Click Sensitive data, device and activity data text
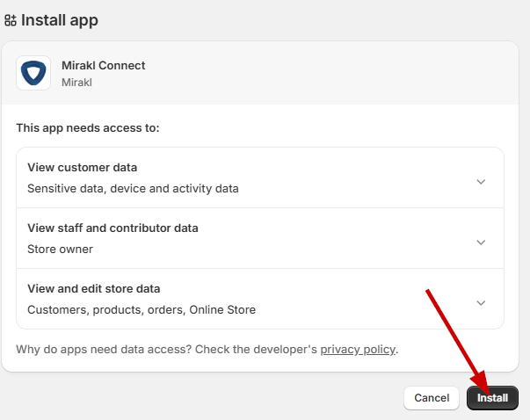Screen dimensions: 530x420 point(133,188)
